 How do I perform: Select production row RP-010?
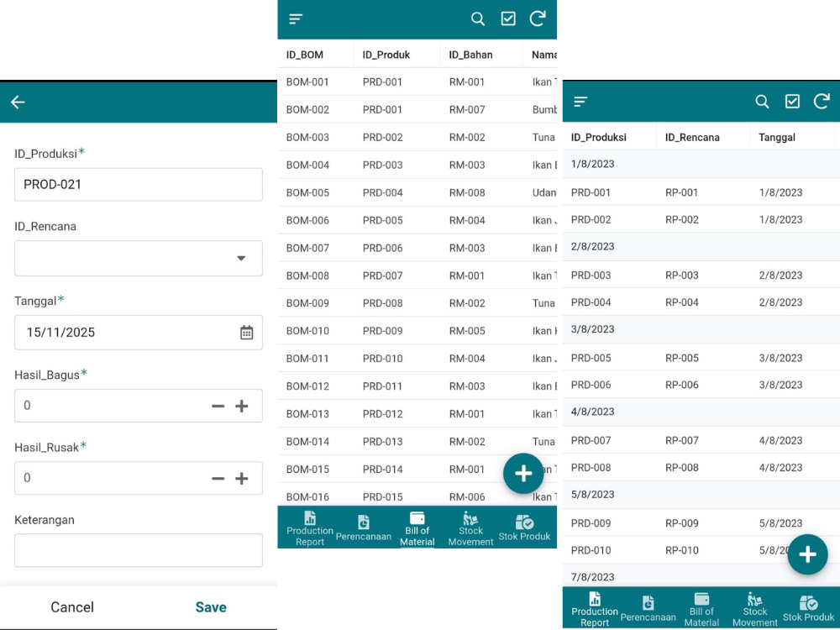click(701, 549)
